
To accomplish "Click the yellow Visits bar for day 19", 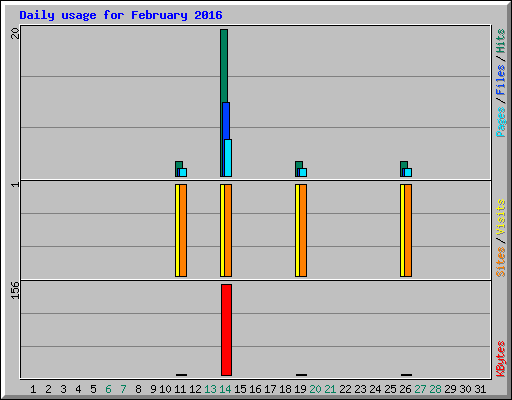I will pyautogui.click(x=297, y=230).
